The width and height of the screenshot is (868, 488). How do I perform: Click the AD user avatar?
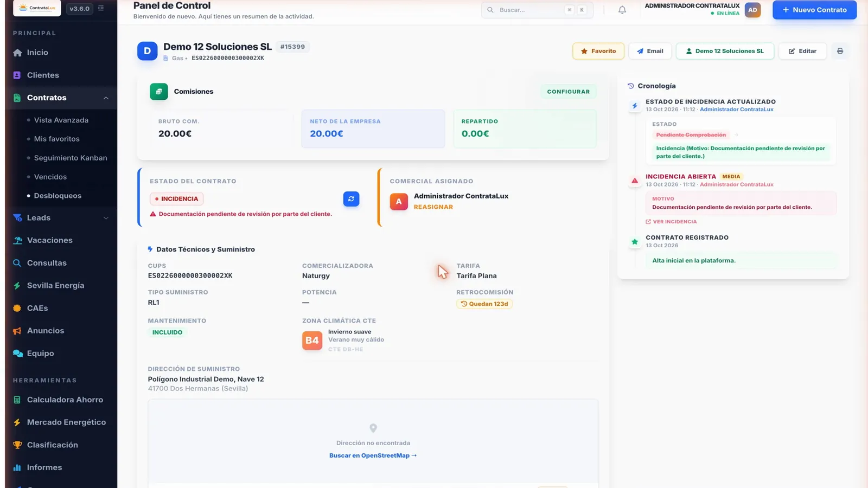coord(752,10)
